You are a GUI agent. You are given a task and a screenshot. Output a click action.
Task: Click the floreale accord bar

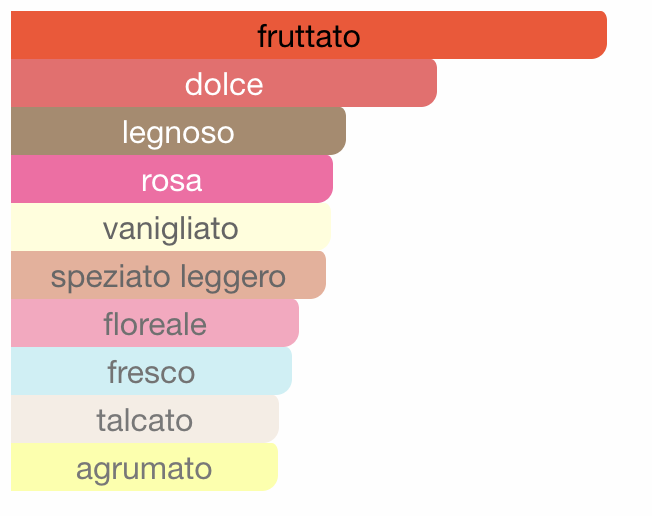[155, 323]
